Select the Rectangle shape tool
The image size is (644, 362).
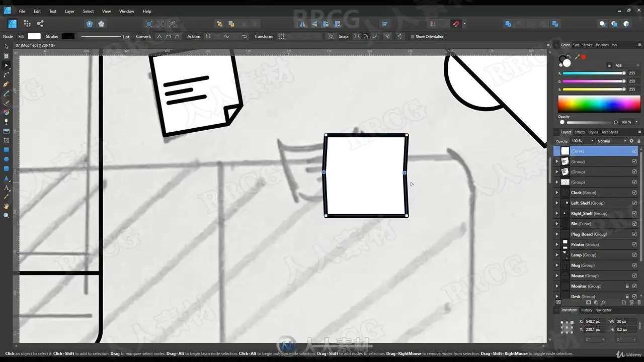pyautogui.click(x=6, y=150)
